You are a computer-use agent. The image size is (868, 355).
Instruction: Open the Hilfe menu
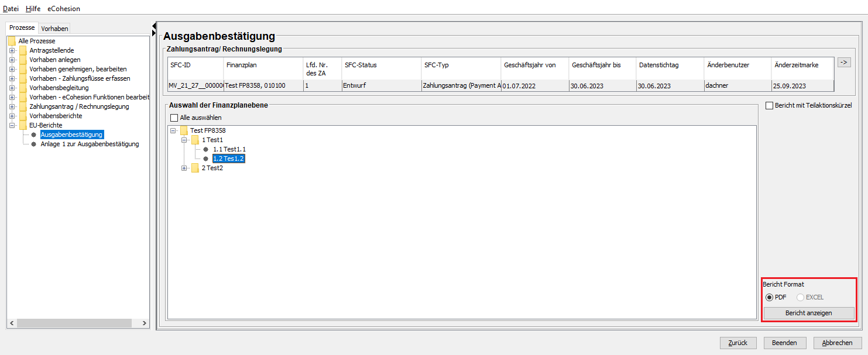(x=33, y=9)
